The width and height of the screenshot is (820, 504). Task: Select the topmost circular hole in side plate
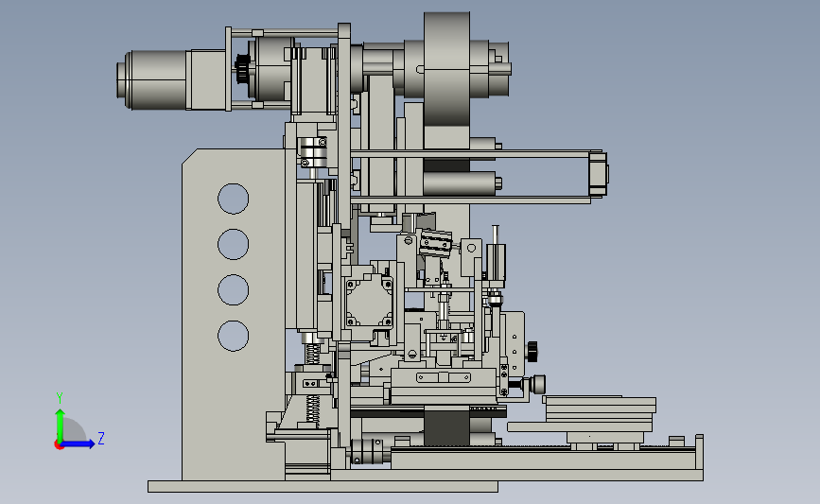pyautogui.click(x=234, y=199)
